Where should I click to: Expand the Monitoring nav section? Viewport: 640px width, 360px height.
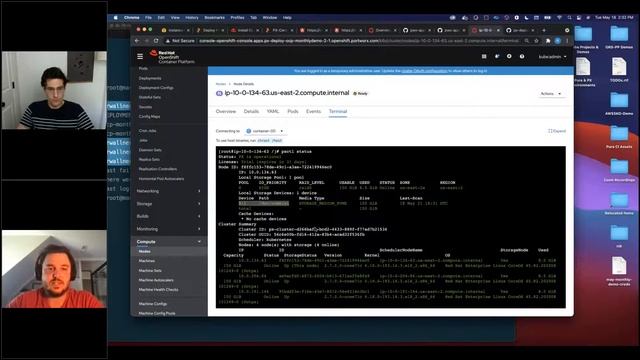[x=169, y=229]
